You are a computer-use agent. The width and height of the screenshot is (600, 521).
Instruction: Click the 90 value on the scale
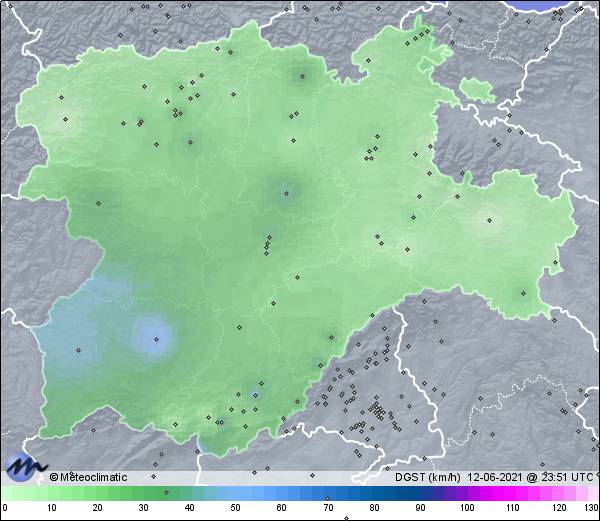(x=420, y=508)
